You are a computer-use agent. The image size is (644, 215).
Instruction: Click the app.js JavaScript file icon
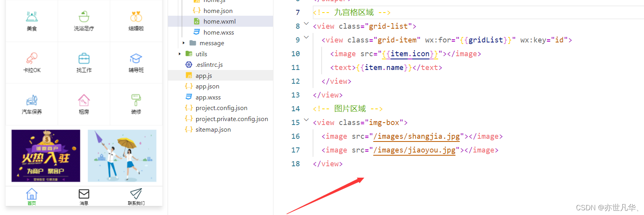pos(189,75)
